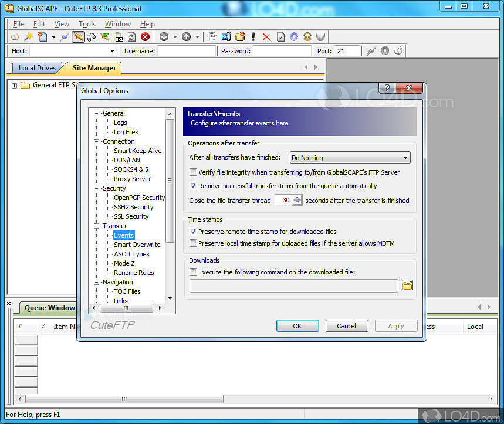This screenshot has width=504, height=424.
Task: Enable Execute the following command checkbox
Action: click(x=193, y=272)
